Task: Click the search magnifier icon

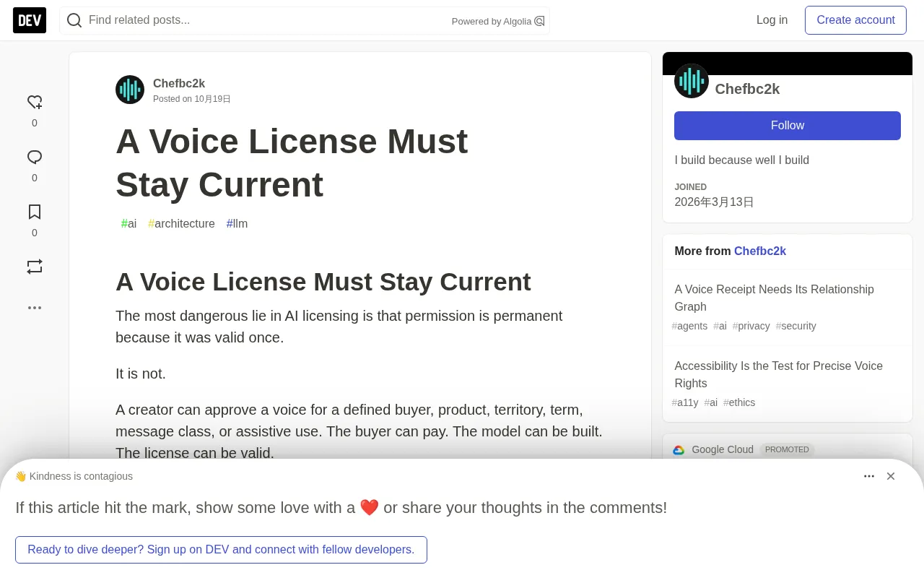Action: pyautogui.click(x=74, y=20)
